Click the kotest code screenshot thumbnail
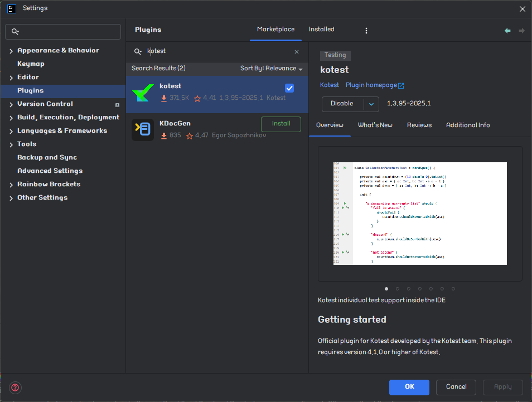Screen dimensions: 532x402 click(x=420, y=214)
